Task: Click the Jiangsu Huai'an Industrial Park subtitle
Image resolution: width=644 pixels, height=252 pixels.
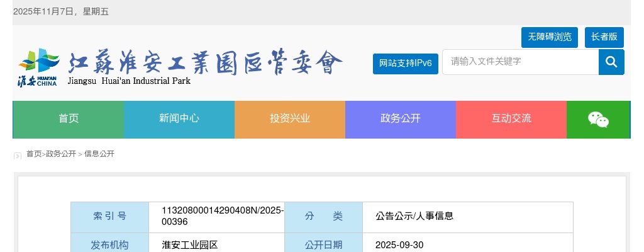Action: point(129,81)
